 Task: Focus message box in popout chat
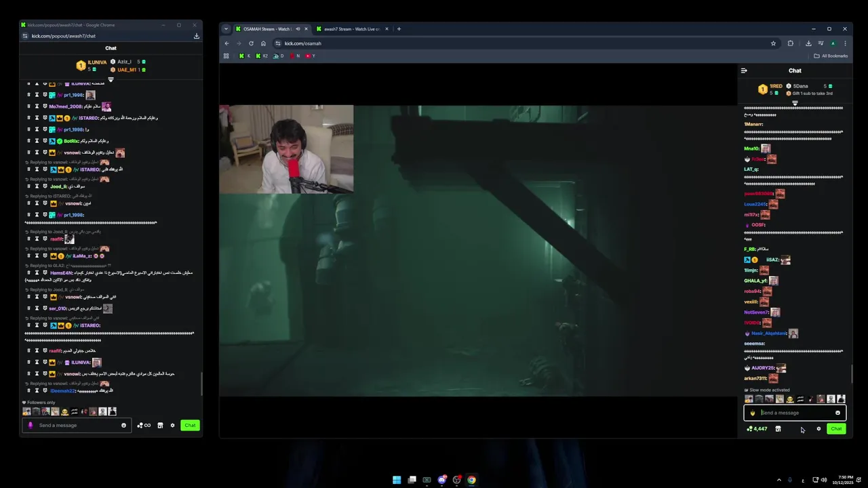point(78,425)
